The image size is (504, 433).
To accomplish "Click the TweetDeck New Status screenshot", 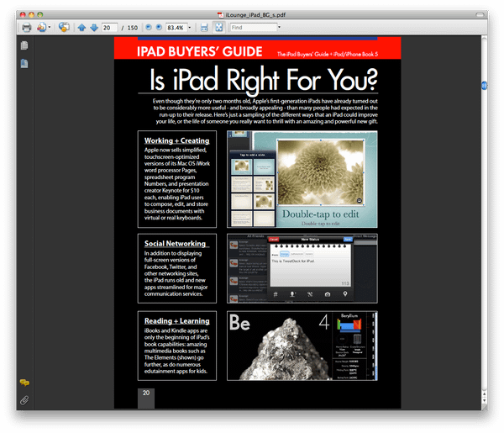I will pos(302,268).
